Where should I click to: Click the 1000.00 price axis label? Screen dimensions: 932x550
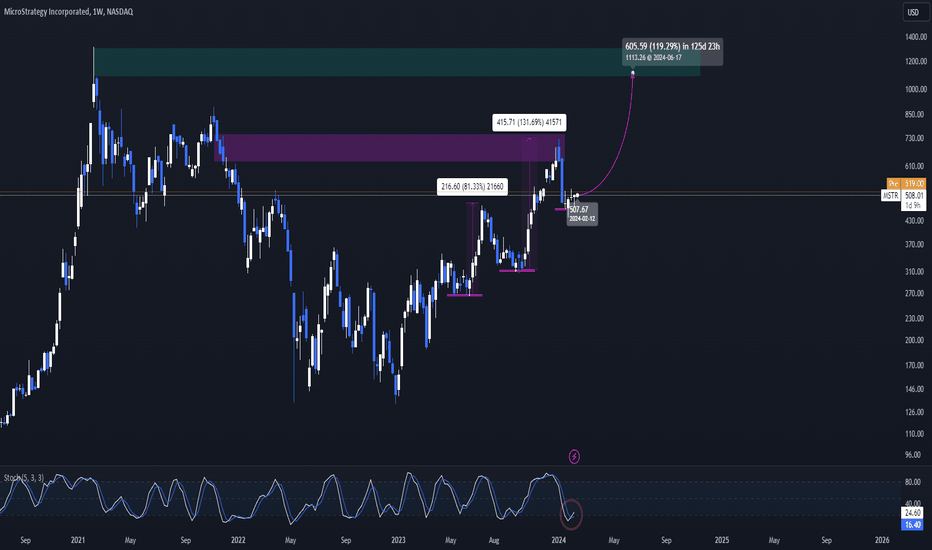[915, 89]
